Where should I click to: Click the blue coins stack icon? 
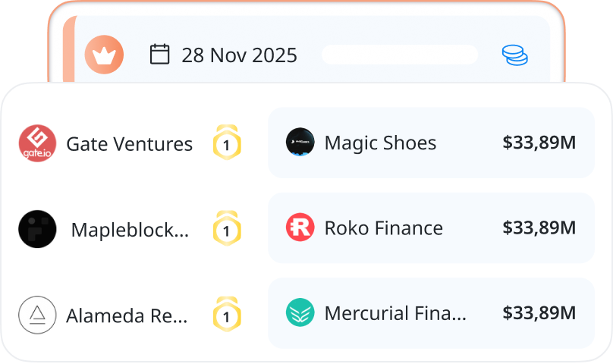pyautogui.click(x=514, y=55)
